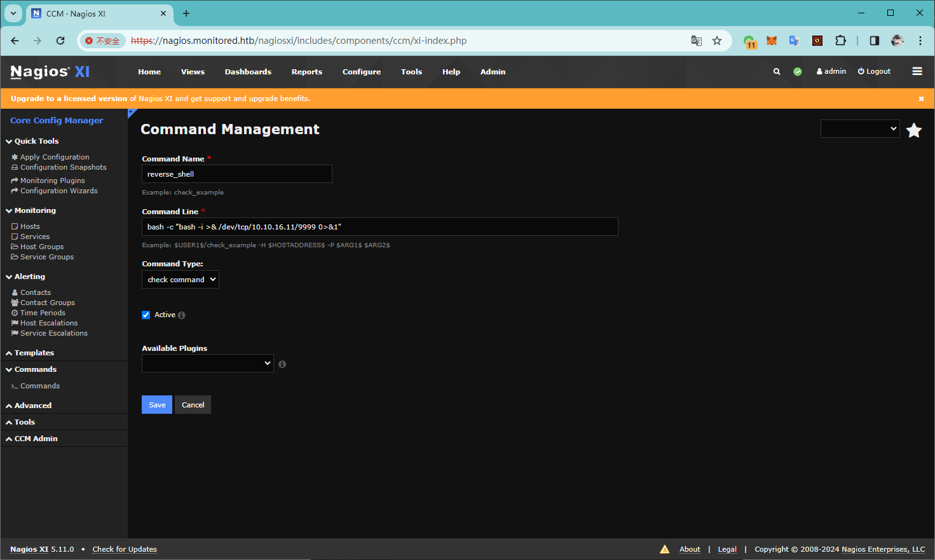Collapse the Monitoring section
The width and height of the screenshot is (935, 560).
click(31, 210)
